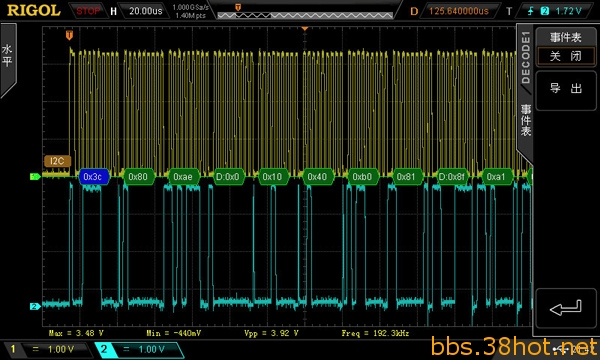600x360 pixels.
Task: Click the rising edge trigger icon
Action: 530,11
